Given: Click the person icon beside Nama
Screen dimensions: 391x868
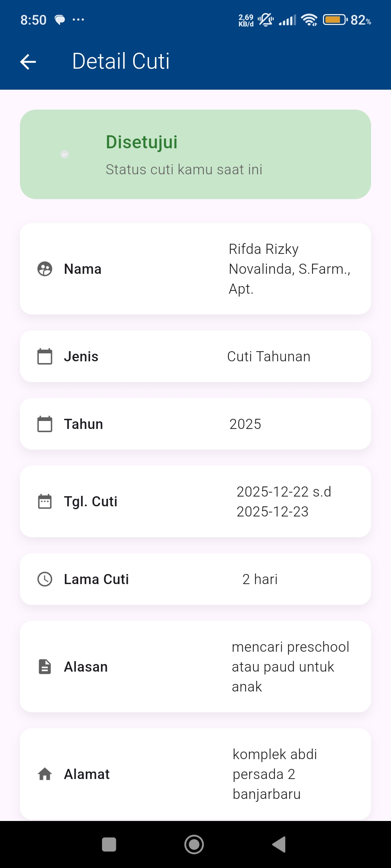Looking at the screenshot, I should click(45, 269).
